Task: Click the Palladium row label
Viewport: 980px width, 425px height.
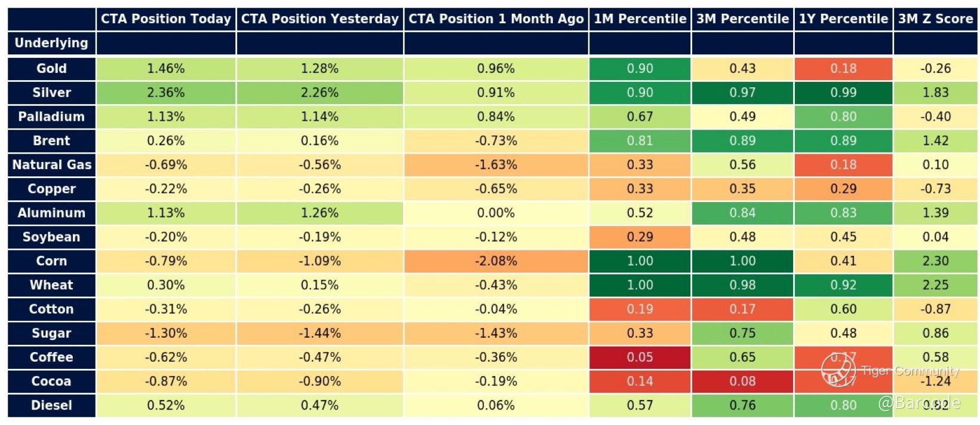Action: (x=51, y=117)
